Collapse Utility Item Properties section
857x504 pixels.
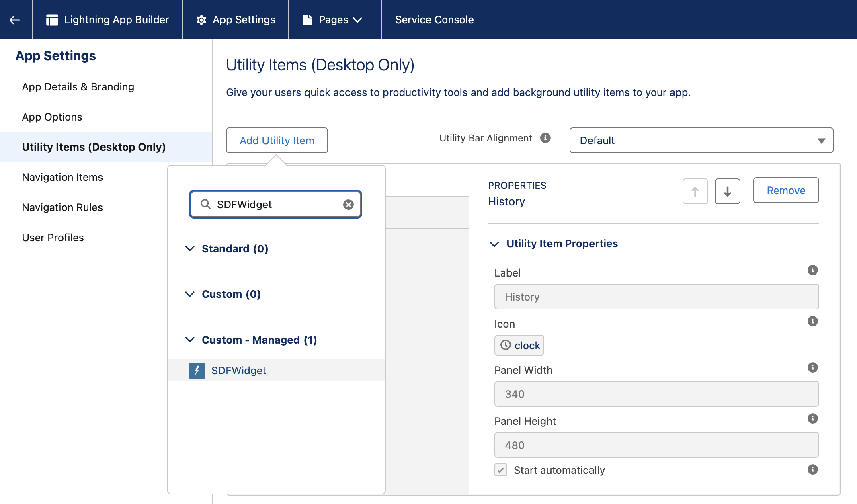click(x=494, y=244)
